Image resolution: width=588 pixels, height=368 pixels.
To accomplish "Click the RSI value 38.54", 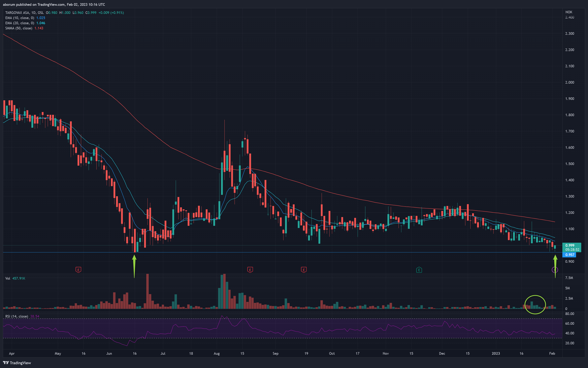I will tap(35, 316).
